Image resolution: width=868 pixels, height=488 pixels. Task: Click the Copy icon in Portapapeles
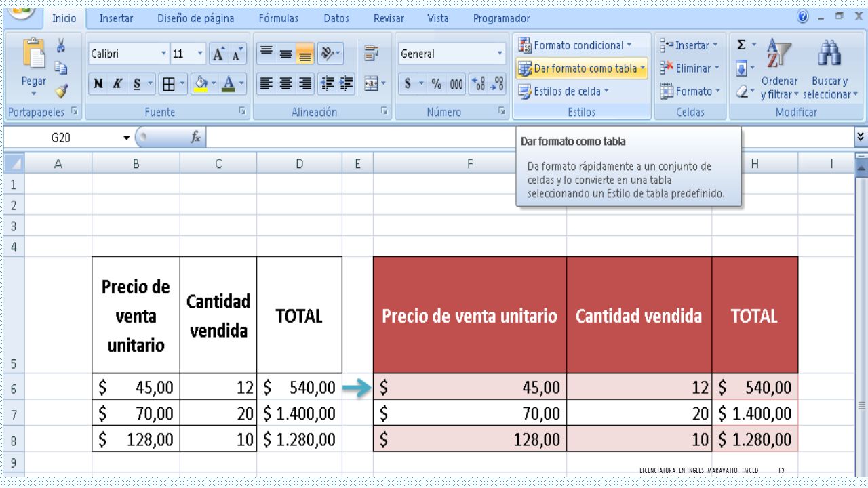pyautogui.click(x=60, y=68)
